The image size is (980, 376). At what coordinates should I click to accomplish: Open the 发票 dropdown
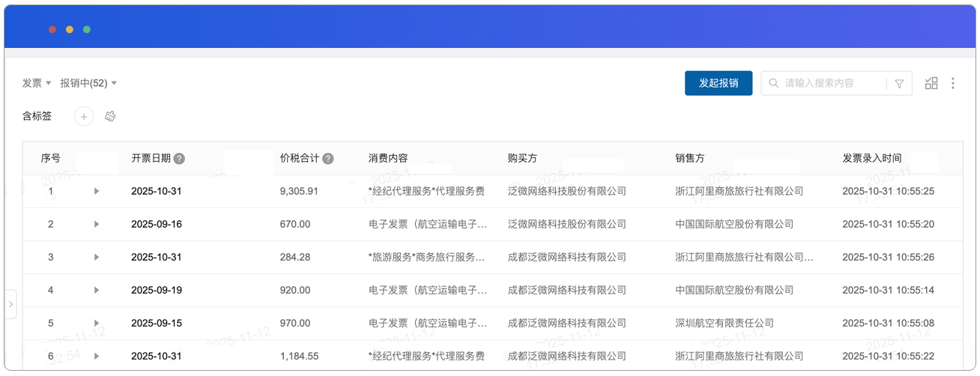pos(37,83)
